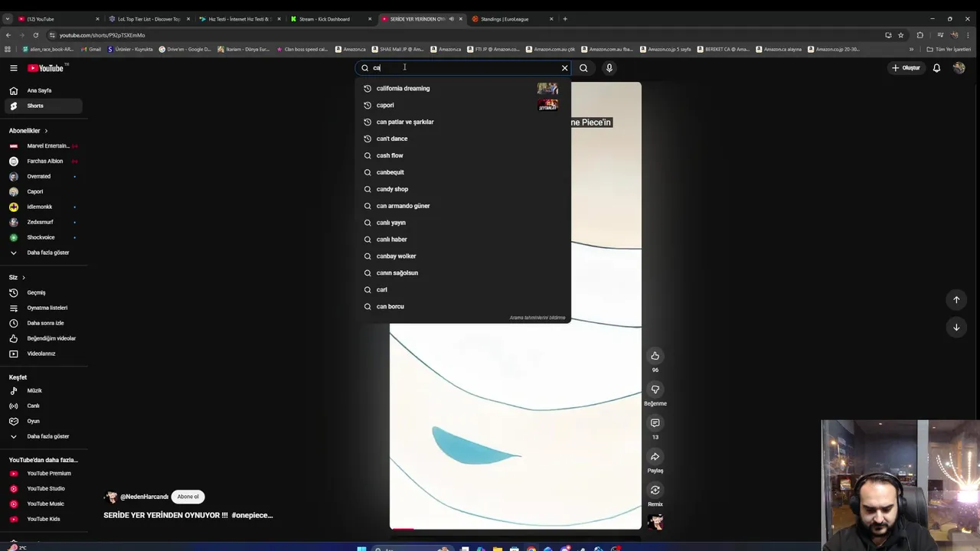
Task: Open the Farchas Albion channel
Action: 44,161
